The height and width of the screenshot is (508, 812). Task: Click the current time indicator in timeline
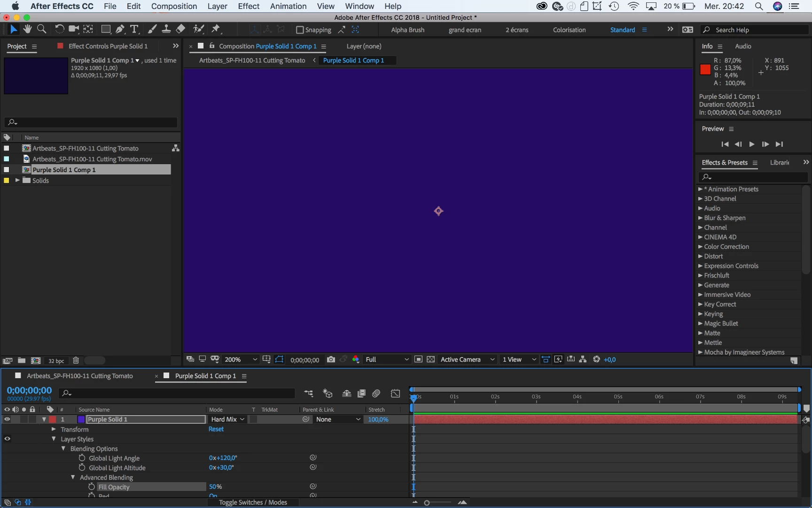click(414, 398)
